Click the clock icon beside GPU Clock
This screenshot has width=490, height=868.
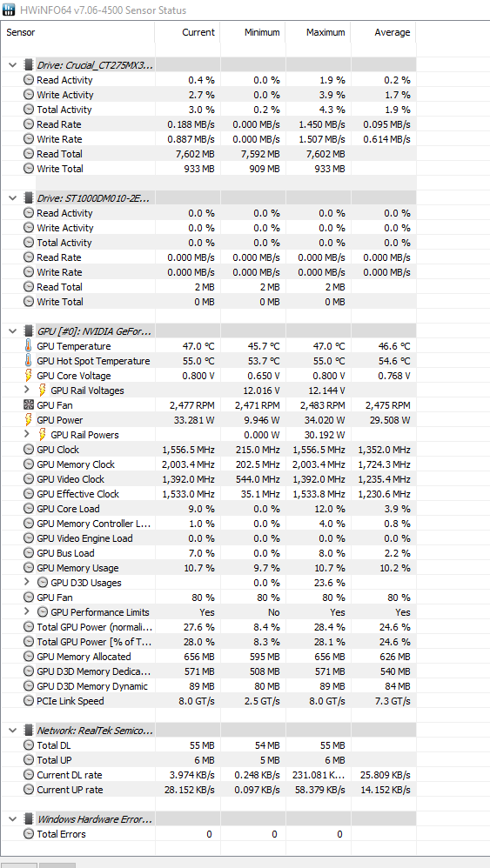28,450
